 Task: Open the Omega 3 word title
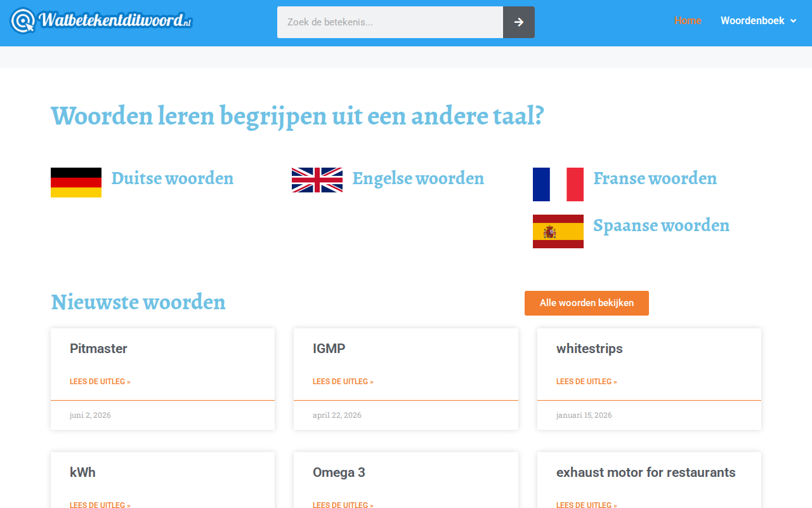tap(339, 472)
